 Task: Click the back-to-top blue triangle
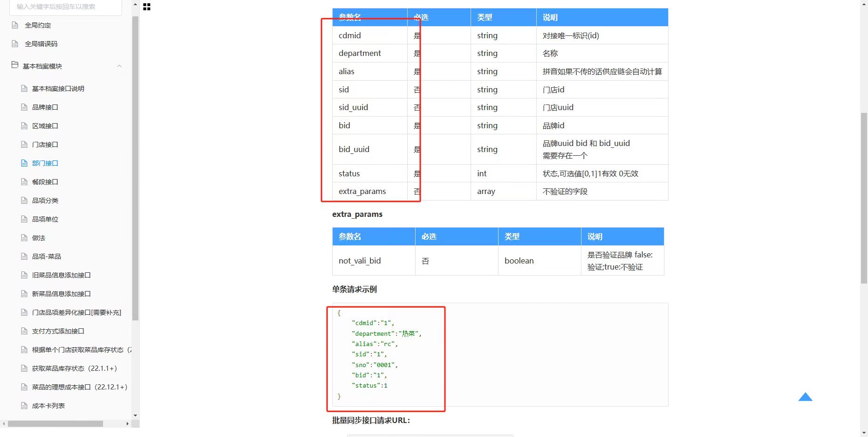click(x=805, y=397)
